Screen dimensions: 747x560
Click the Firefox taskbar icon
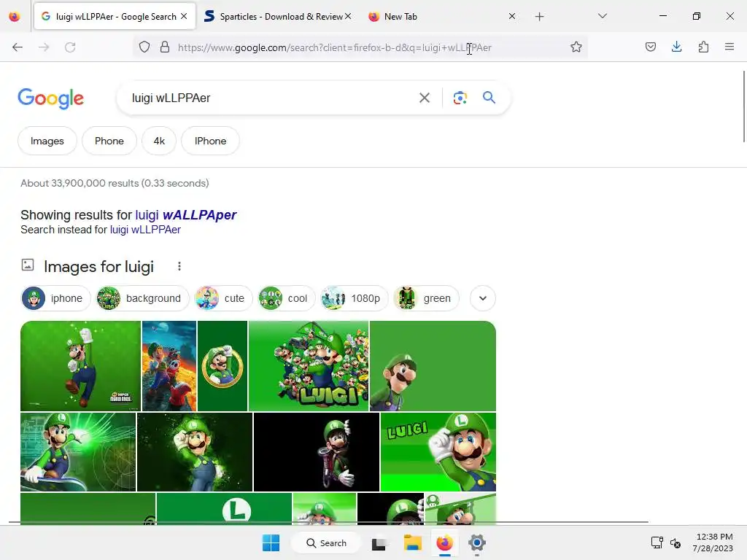tap(444, 542)
